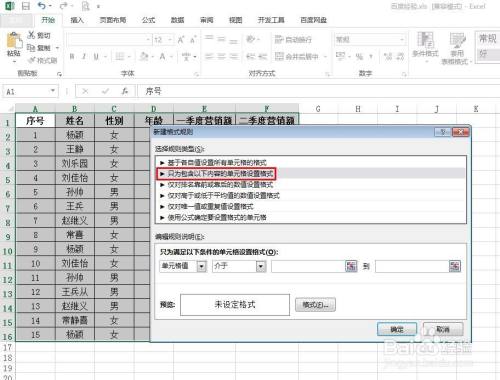The width and height of the screenshot is (500, 380).
Task: Click the decrease indent icon
Action: pos(251,56)
